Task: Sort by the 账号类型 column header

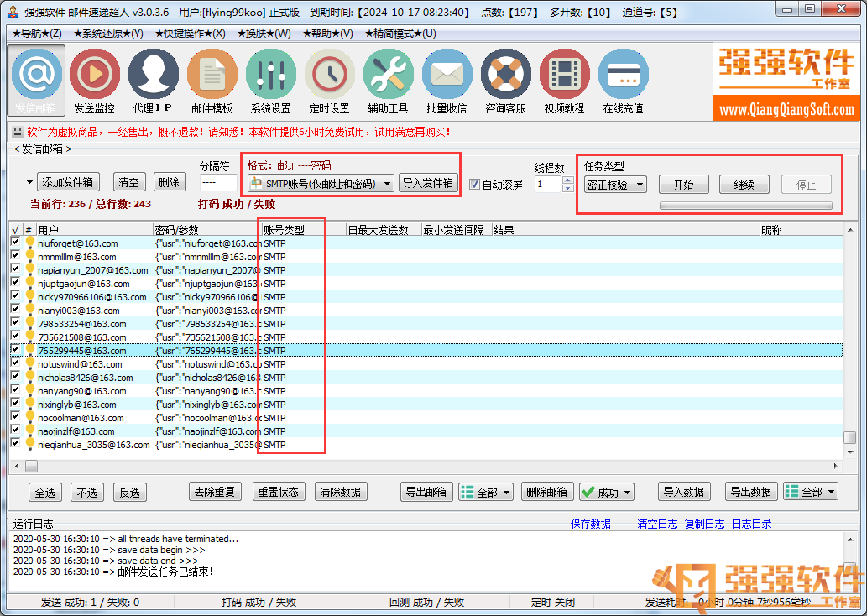Action: click(304, 230)
